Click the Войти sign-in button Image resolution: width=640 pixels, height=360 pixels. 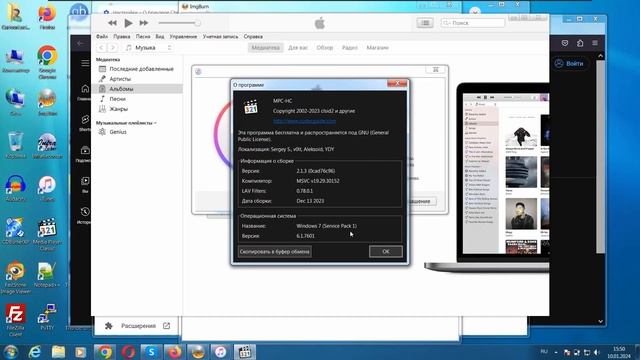(570, 64)
